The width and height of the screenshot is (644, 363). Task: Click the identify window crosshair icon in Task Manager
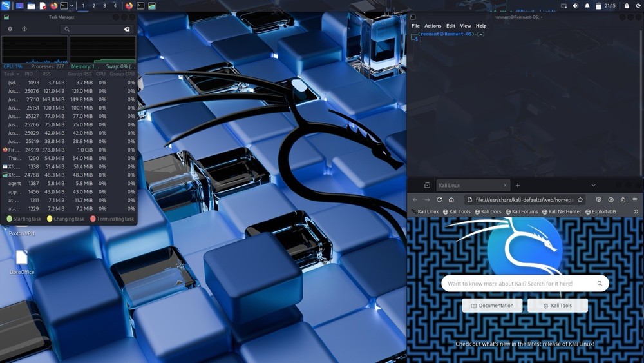click(24, 29)
